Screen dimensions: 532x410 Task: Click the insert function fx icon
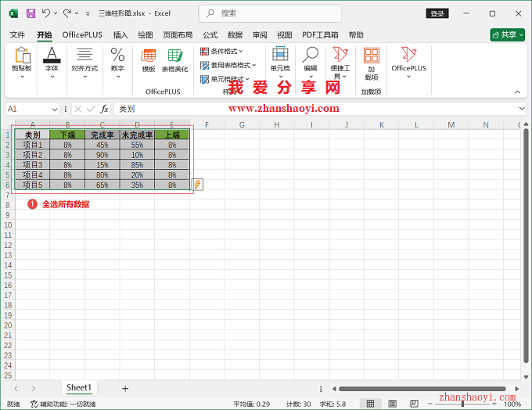[104, 109]
